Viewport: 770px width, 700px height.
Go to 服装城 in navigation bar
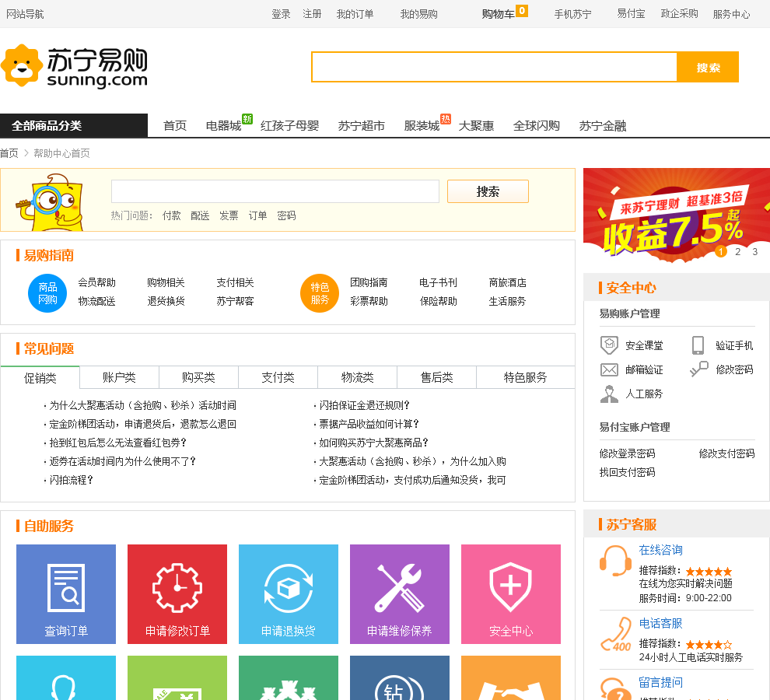pos(422,126)
